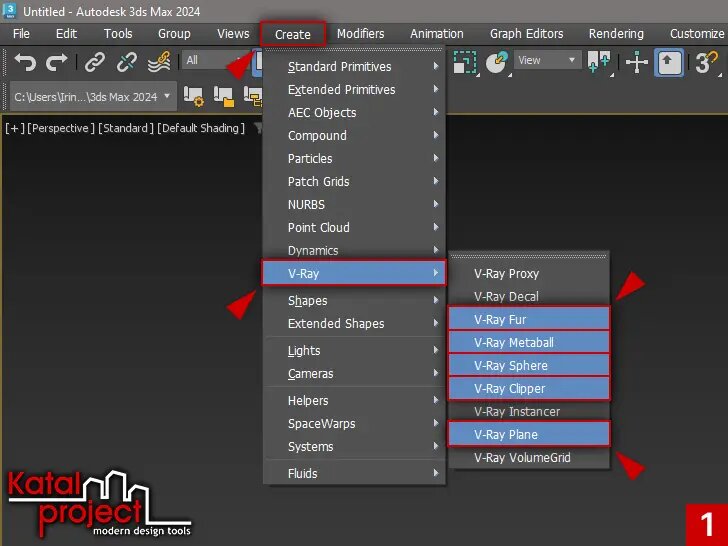The width and height of the screenshot is (728, 546).
Task: Click the create project folder icon
Action: coord(224,97)
